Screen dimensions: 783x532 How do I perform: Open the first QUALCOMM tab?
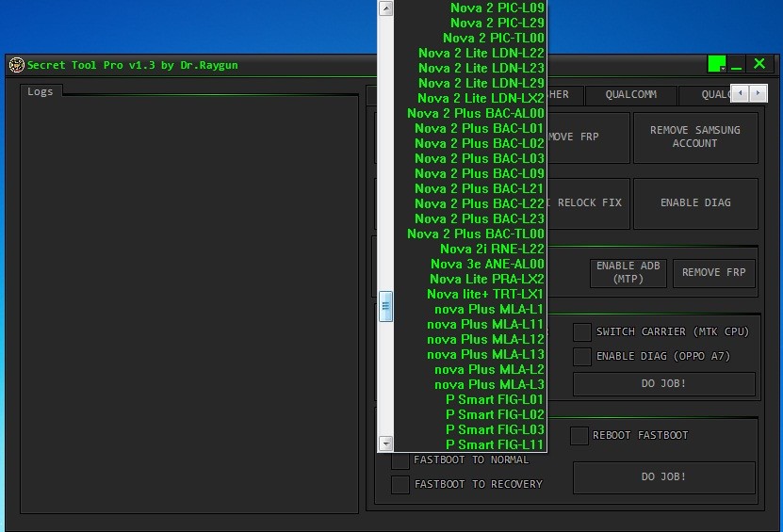[x=631, y=95]
